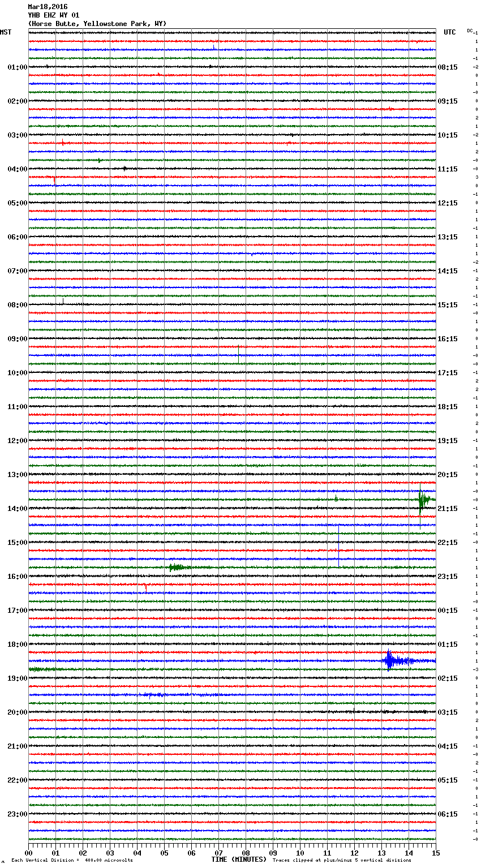
Task: Click the MST axis heading
Action: coord(6,32)
